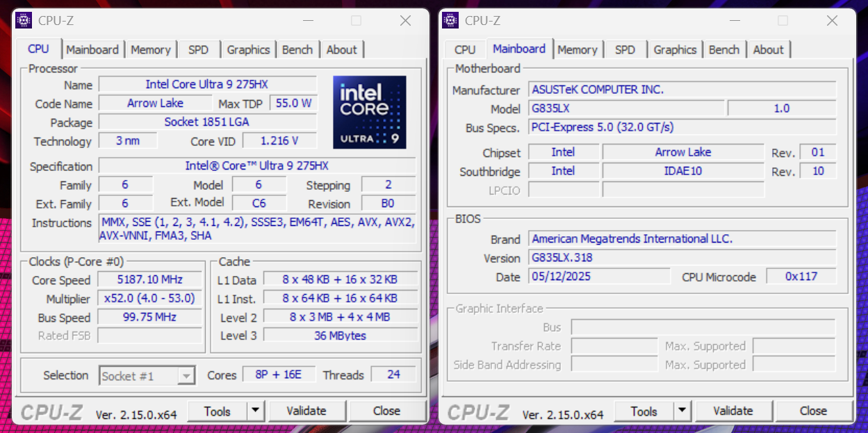
Task: Click the empty Graphic Interface Bus field
Action: [703, 327]
